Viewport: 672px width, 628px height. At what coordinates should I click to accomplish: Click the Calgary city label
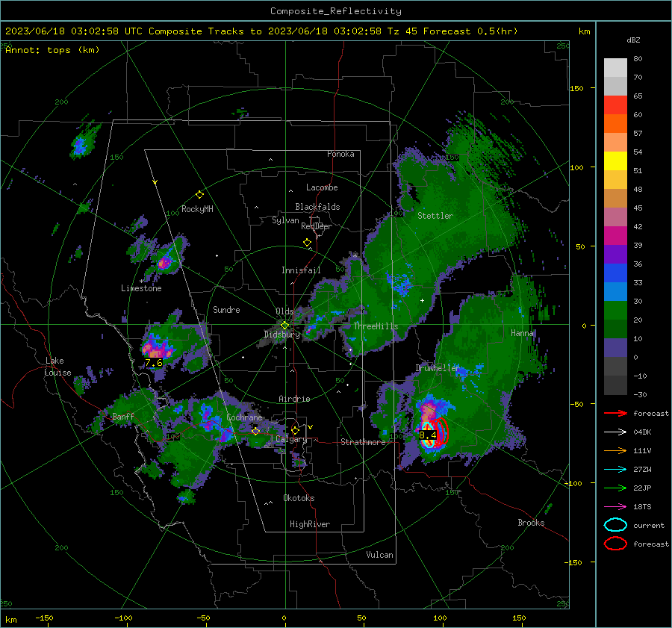(291, 439)
